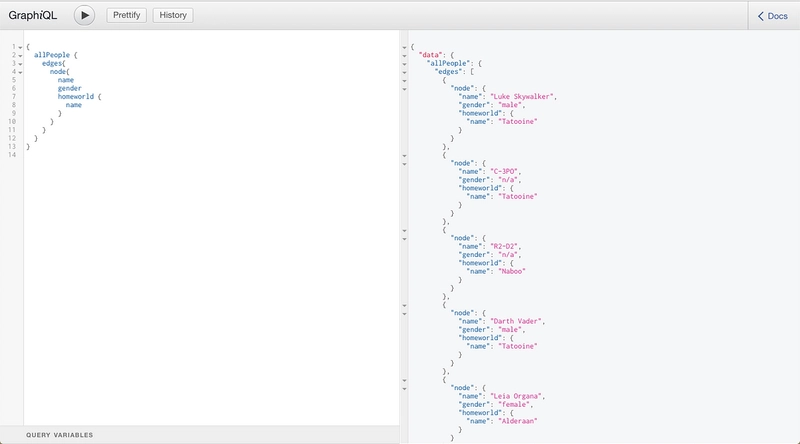Click the chevron arrow beside Docs
The width and height of the screenshot is (800, 444).
pyautogui.click(x=761, y=16)
